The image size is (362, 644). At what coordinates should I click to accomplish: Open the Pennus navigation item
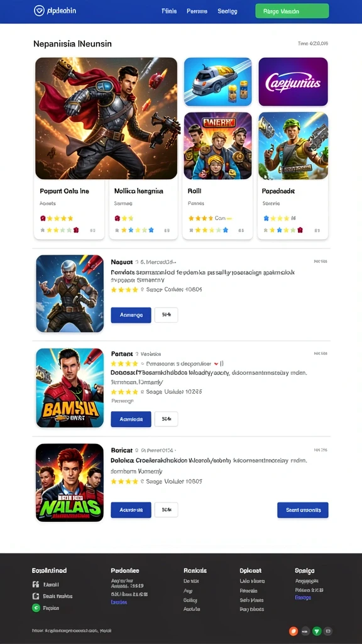pos(197,11)
